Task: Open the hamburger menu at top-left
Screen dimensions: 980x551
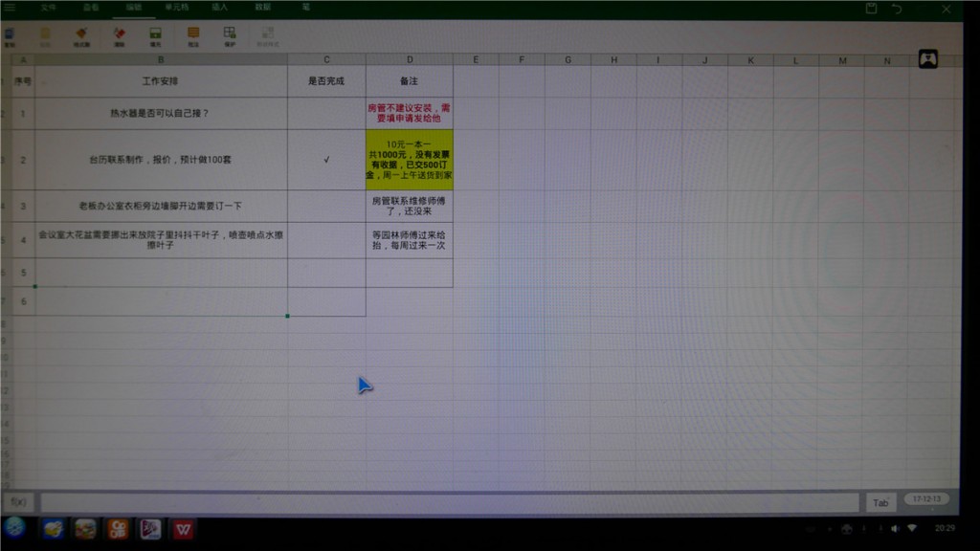Action: [11, 8]
